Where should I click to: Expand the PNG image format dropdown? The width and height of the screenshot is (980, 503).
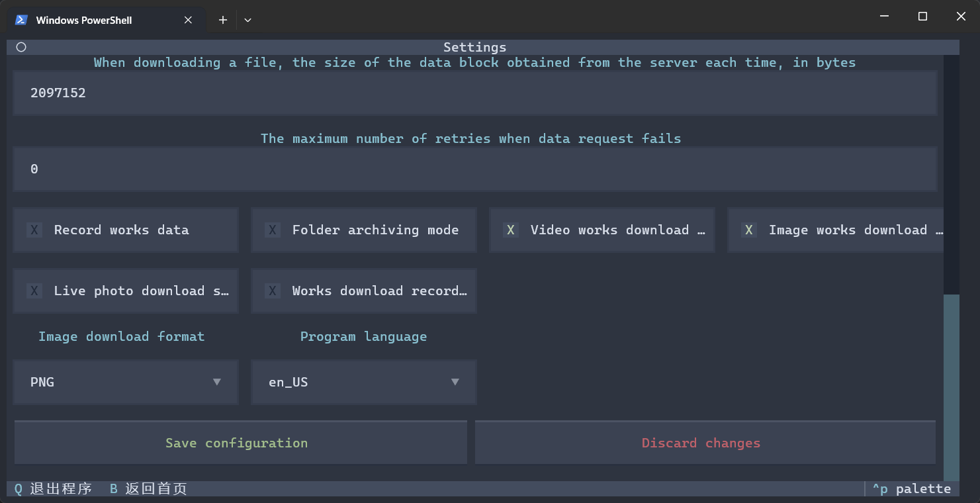coord(126,382)
